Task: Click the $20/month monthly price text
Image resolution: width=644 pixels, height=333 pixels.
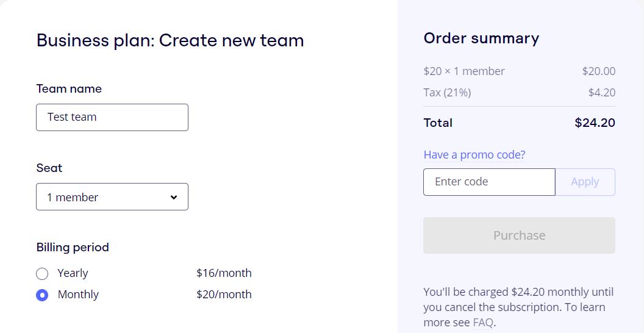Action: click(x=224, y=295)
